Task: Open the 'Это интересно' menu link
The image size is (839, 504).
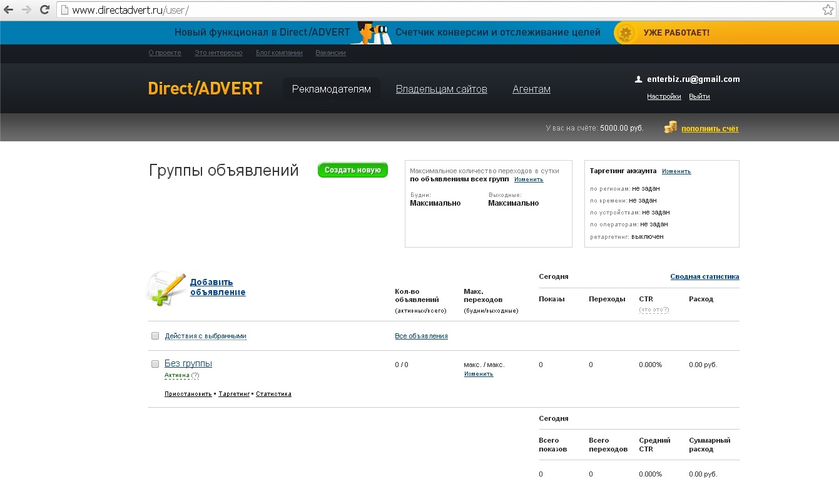Action: click(218, 53)
